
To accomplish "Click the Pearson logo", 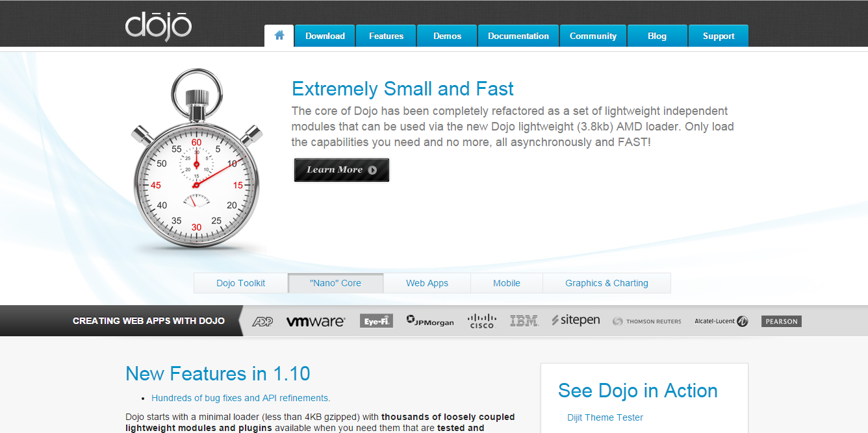I will 782,321.
